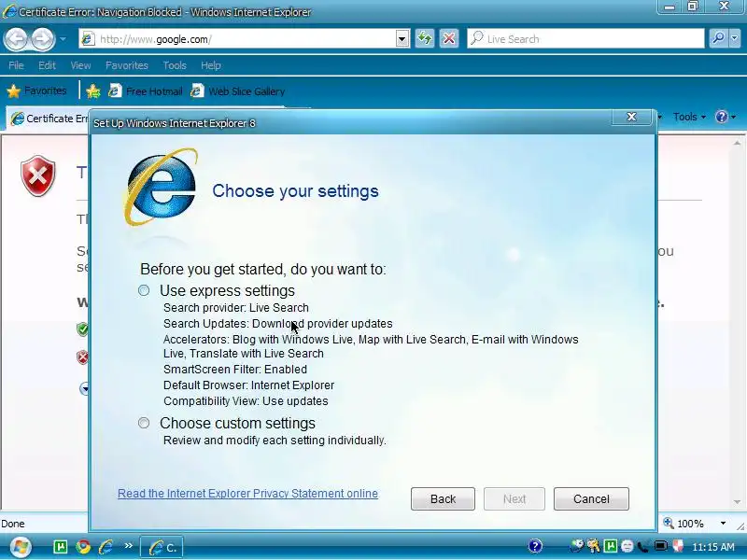Screen dimensions: 747x560
Task: Open the zoom level dropdown arrow
Action: 723,523
